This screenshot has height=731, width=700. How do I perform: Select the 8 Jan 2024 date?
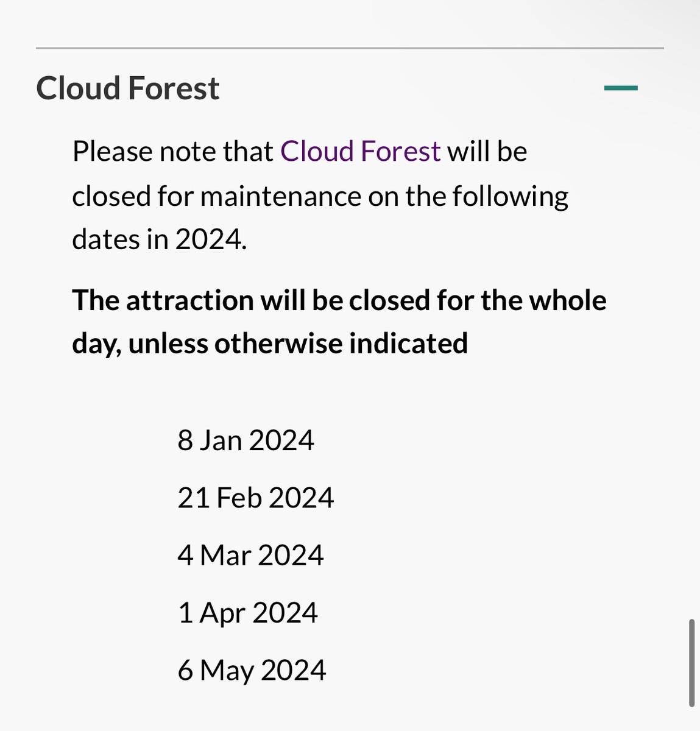click(x=246, y=440)
